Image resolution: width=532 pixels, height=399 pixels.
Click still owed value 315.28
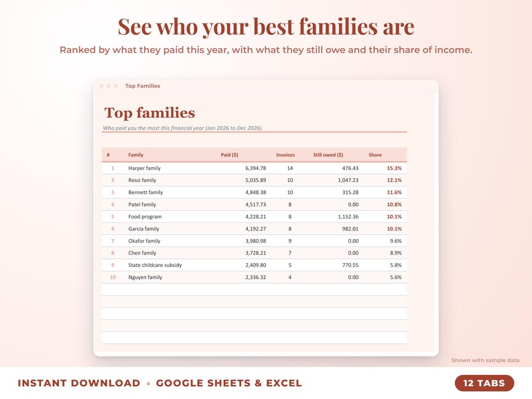click(350, 193)
